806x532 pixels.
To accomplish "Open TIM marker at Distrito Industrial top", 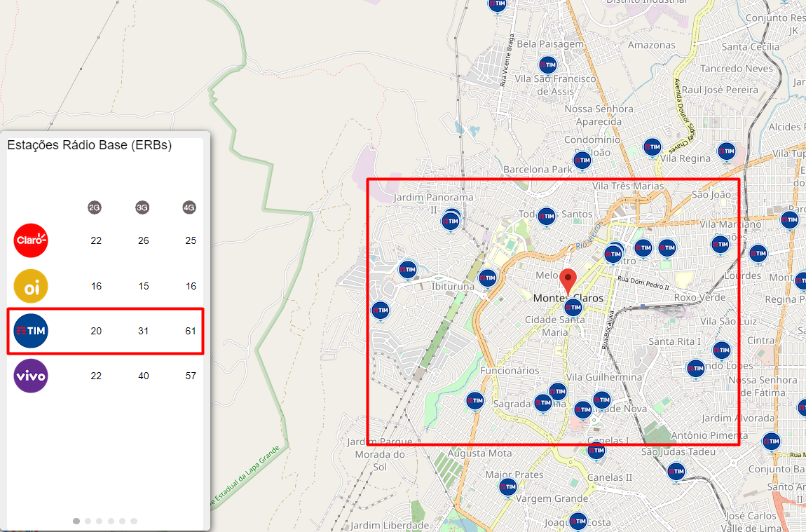I will click(497, 5).
